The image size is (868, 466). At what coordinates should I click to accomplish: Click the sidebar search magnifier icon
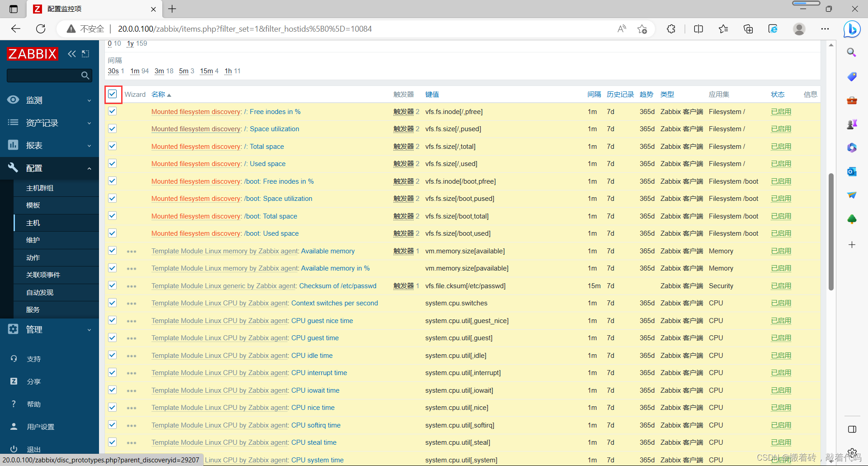pos(85,76)
